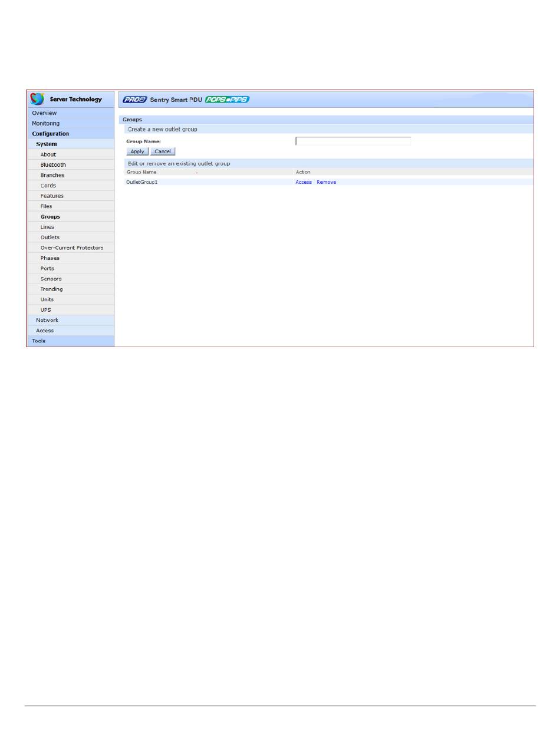The width and height of the screenshot is (560, 739).
Task: Open the Overview menu section
Action: point(71,113)
